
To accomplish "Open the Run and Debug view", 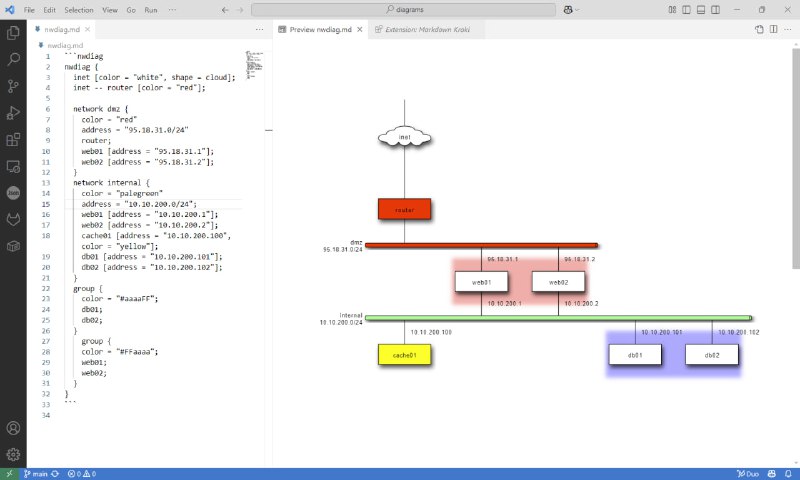I will (x=13, y=112).
